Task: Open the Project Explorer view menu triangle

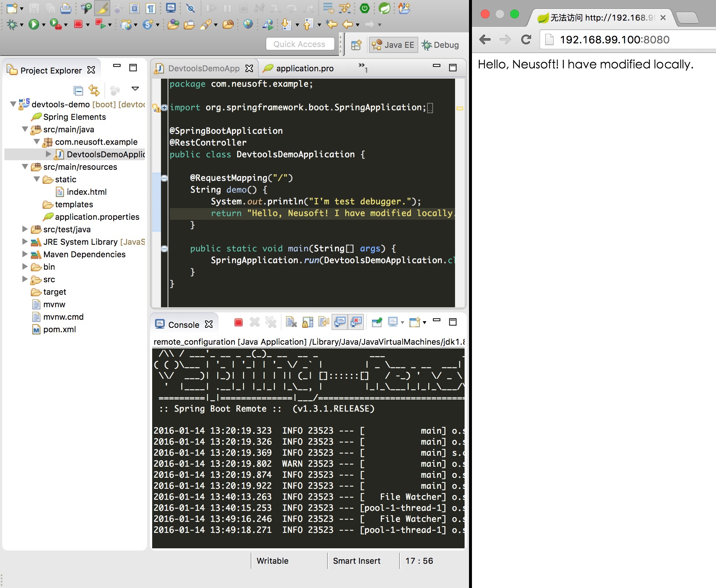Action: [135, 89]
